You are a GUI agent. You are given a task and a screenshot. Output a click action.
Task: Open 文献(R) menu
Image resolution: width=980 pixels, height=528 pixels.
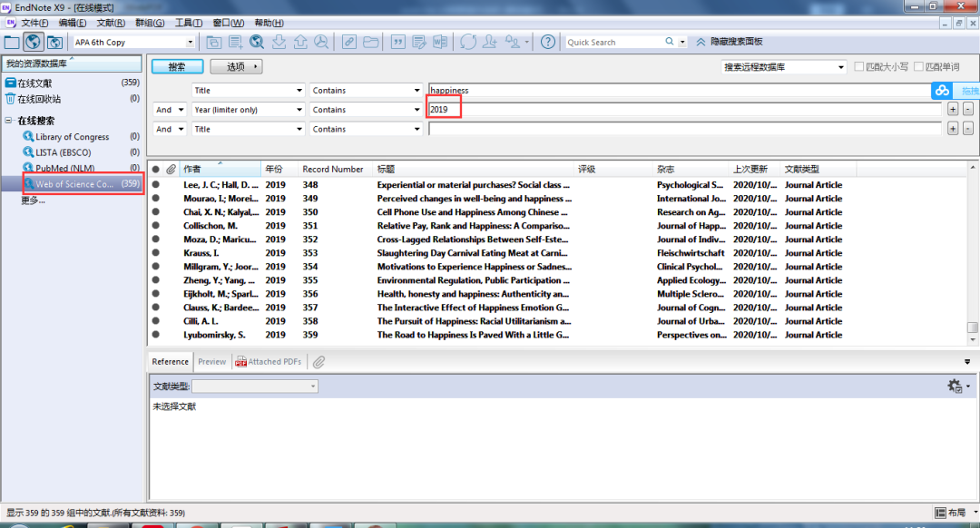click(111, 23)
